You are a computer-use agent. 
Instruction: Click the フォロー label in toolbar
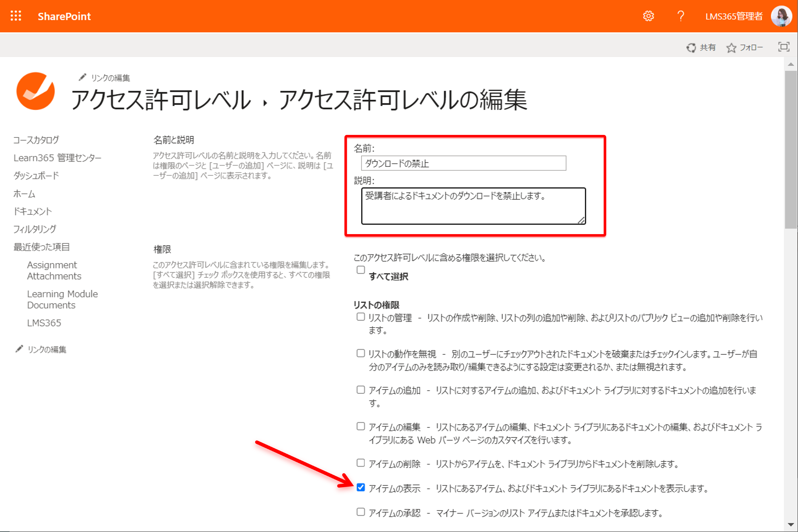[751, 48]
